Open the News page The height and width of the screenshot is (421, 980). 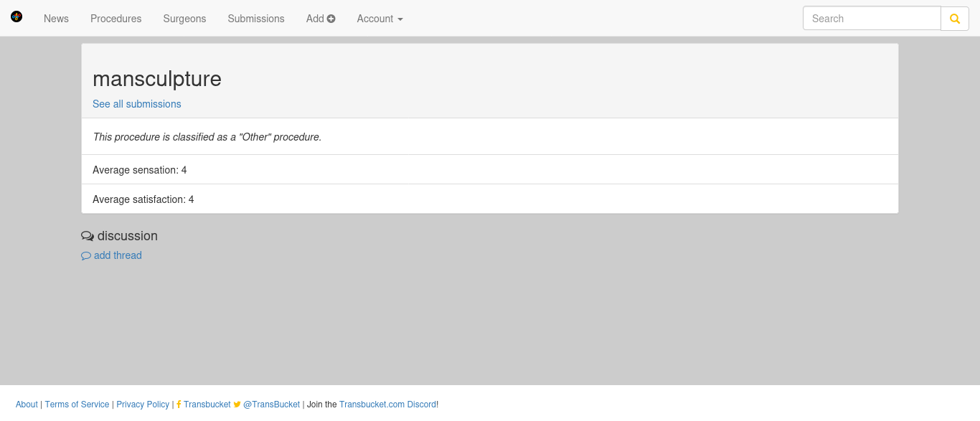[56, 19]
